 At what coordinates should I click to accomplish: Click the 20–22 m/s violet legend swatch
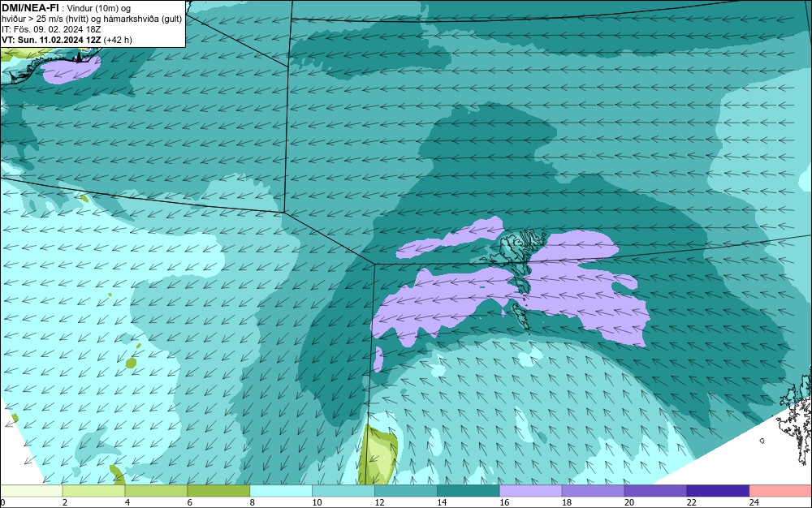(655, 491)
